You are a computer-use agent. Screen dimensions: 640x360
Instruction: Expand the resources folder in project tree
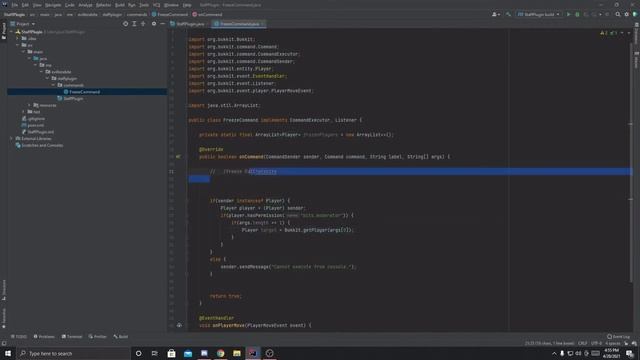tap(29, 105)
